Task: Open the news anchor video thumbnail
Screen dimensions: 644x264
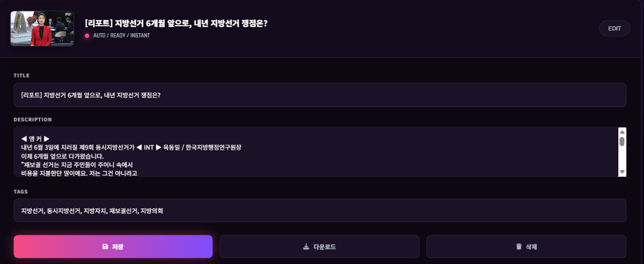Action: [x=42, y=28]
